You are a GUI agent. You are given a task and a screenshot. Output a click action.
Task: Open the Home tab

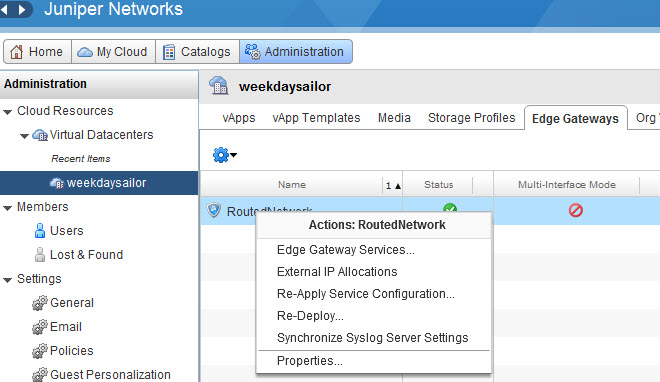pyautogui.click(x=37, y=52)
